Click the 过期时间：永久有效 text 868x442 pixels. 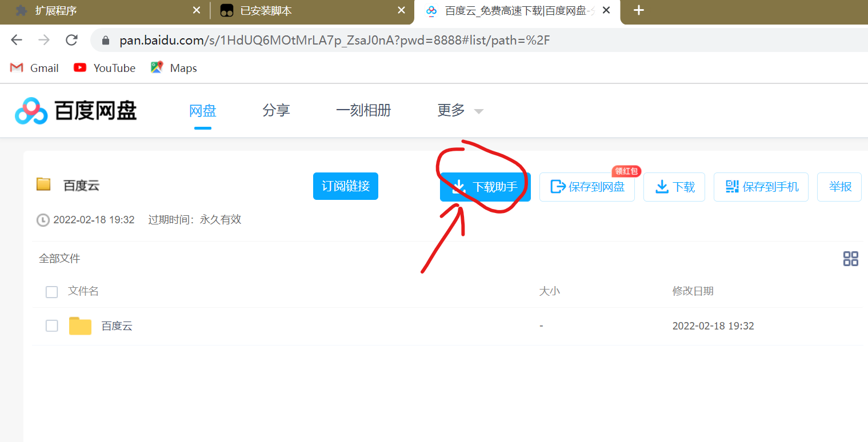coord(195,220)
